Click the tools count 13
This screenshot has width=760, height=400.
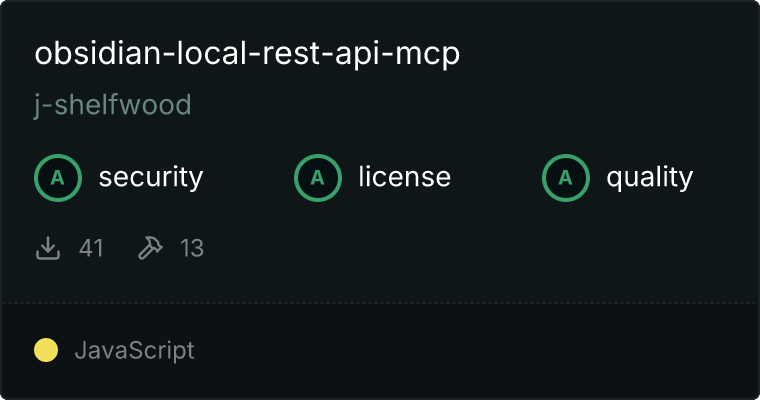pos(192,248)
